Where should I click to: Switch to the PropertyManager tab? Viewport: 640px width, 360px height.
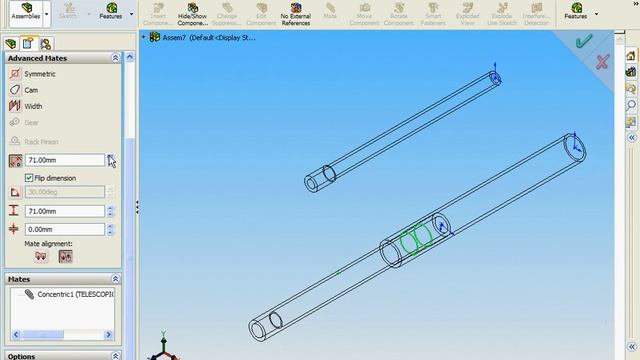click(x=28, y=43)
